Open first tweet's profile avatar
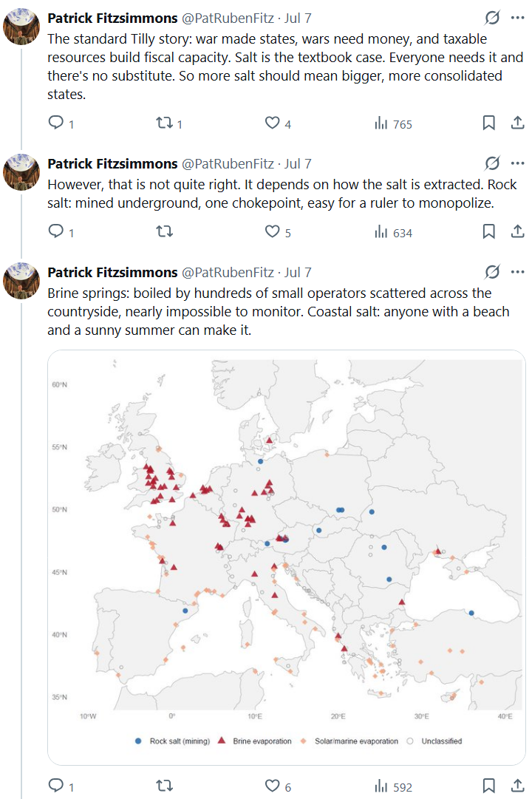The image size is (532, 799). [x=21, y=27]
